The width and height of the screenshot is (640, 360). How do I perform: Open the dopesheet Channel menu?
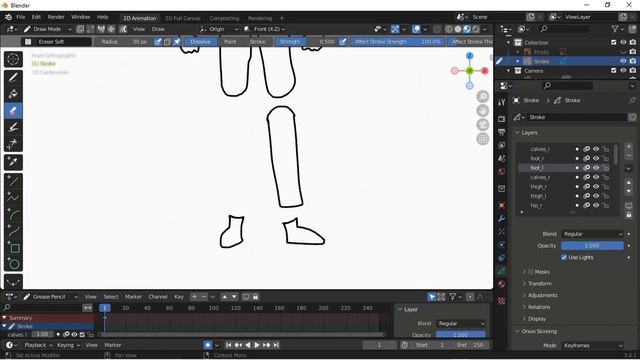(x=158, y=297)
